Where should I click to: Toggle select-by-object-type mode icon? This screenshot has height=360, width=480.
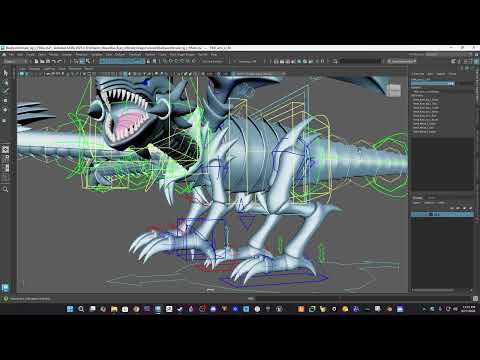point(82,61)
